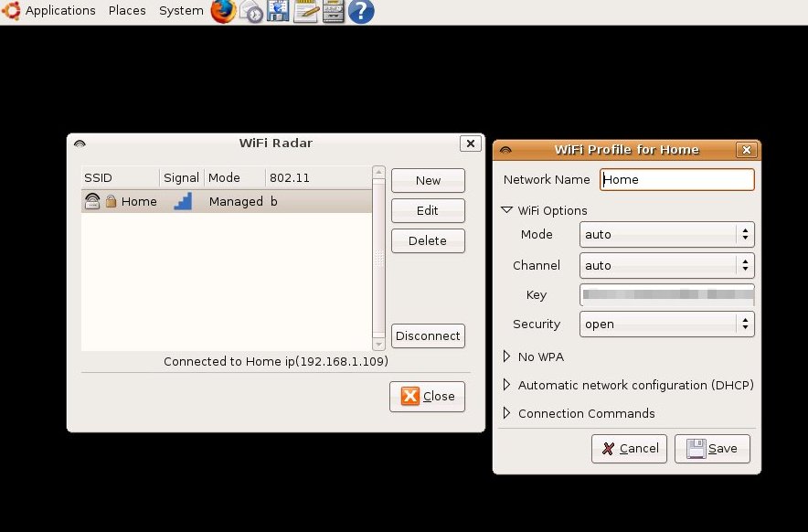Screen dimensions: 808x532
Task: Click the file cabinet launcher icon
Action: [333, 11]
